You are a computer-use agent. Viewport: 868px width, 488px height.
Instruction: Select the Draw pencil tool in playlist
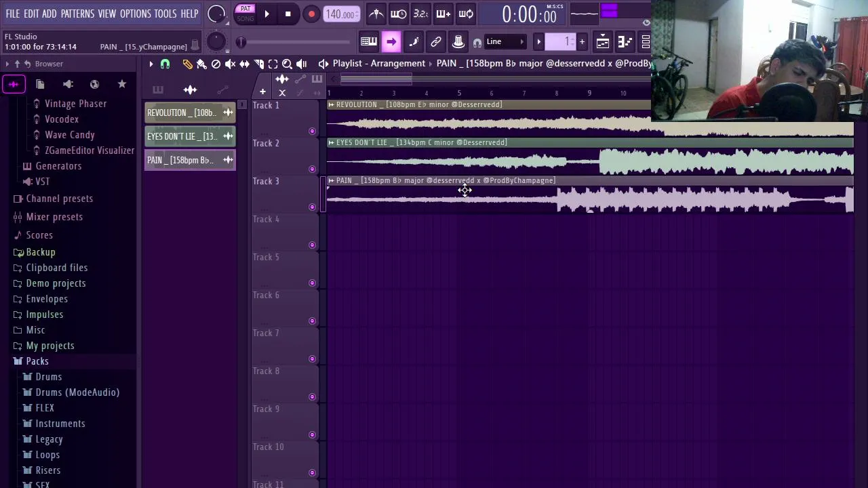187,64
